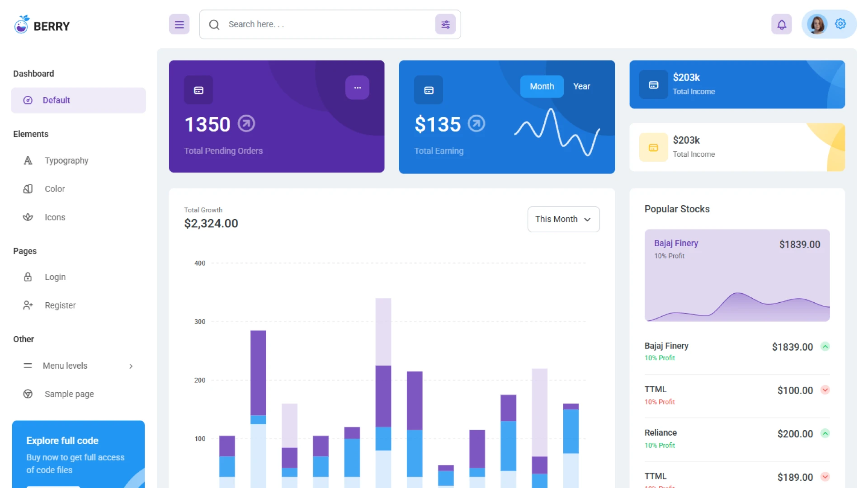The image size is (868, 488).
Task: Open the Sample page menu item
Action: (78, 394)
